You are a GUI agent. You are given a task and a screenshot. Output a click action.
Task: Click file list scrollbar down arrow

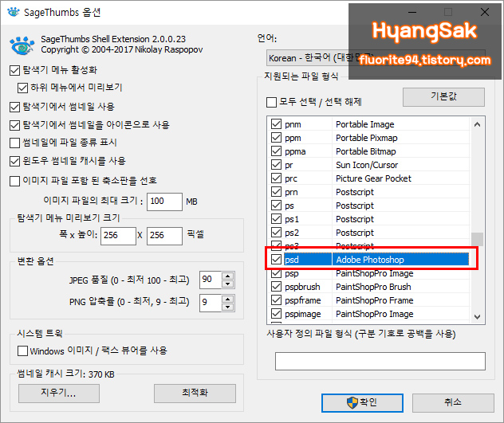(x=478, y=317)
